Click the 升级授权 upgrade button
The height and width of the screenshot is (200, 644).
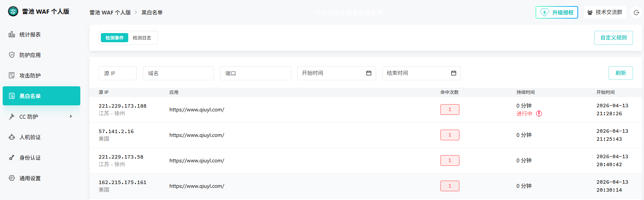pos(556,13)
